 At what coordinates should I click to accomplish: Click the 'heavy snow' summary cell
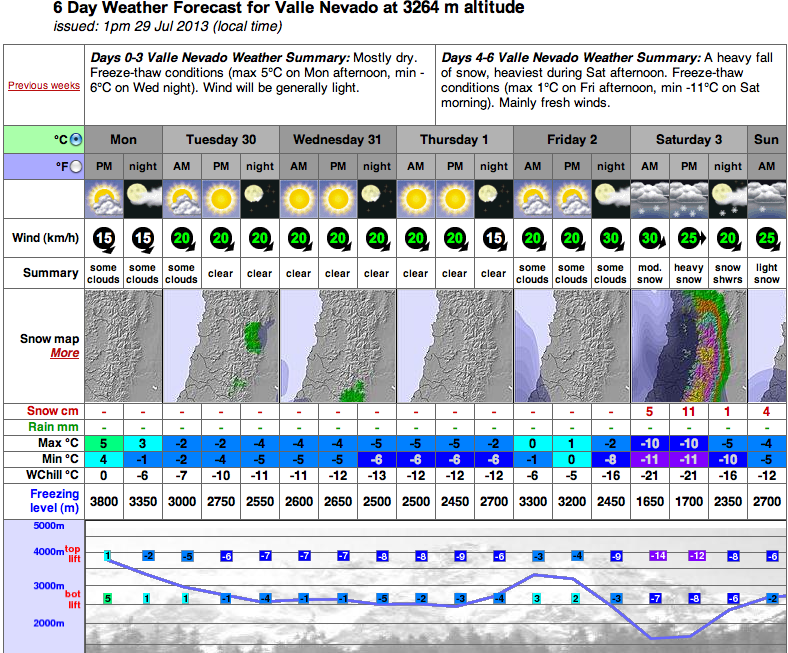[689, 273]
